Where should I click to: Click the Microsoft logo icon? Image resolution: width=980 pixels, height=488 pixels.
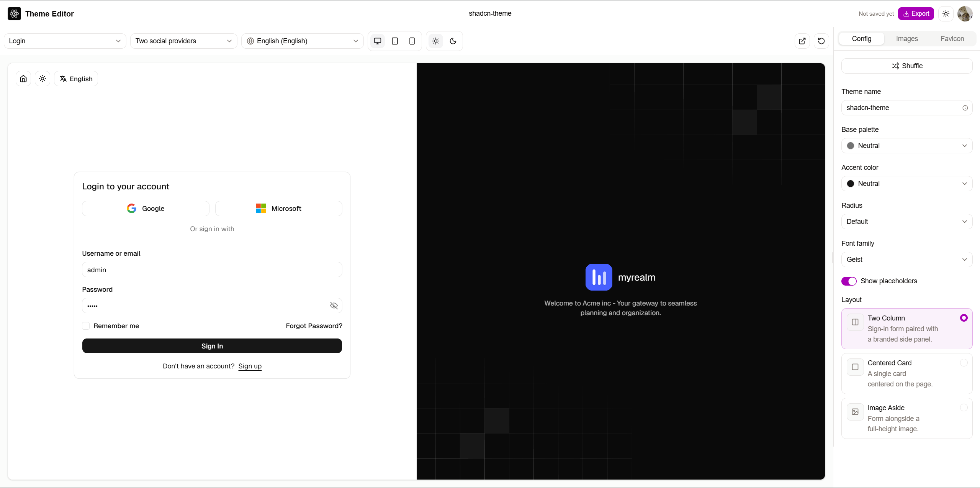(261, 209)
